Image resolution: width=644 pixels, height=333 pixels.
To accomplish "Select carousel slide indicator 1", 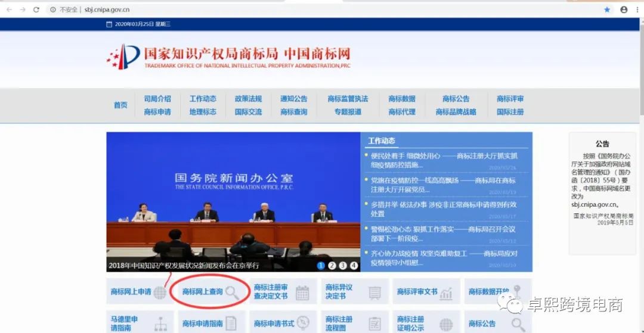I will [321, 266].
